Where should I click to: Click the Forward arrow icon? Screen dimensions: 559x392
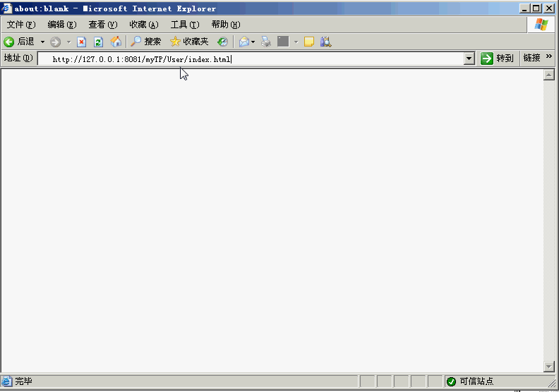click(x=55, y=42)
